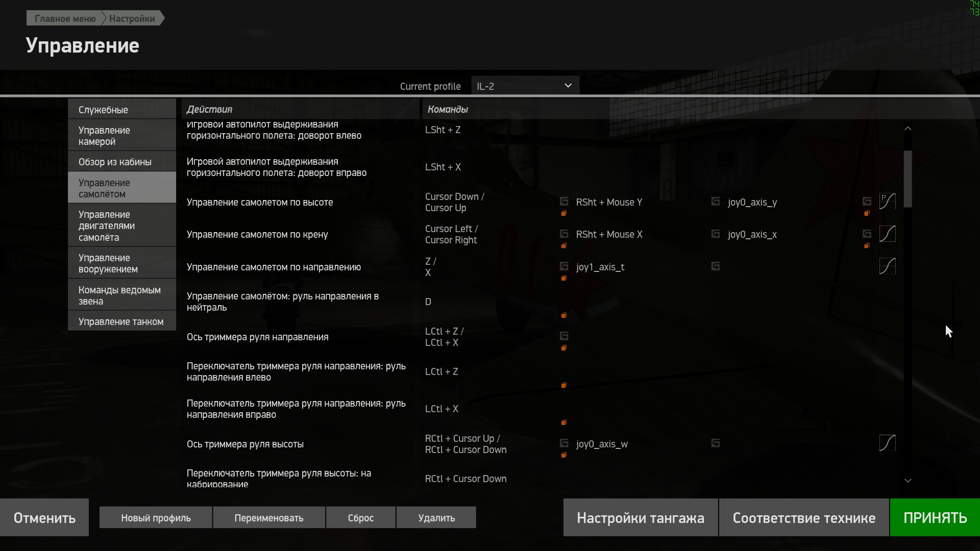
Task: Toggle orange marker under rudder trimmer axis
Action: [564, 348]
